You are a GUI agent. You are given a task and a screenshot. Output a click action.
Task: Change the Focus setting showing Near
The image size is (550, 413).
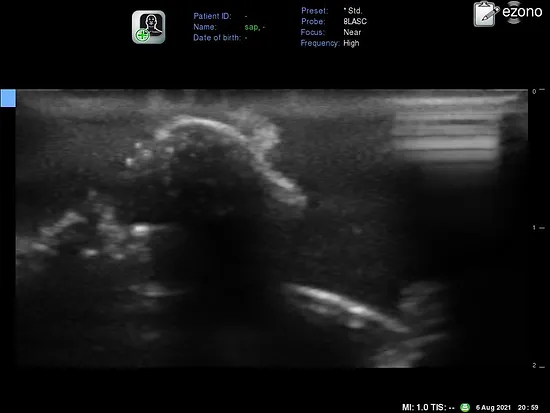(331, 32)
